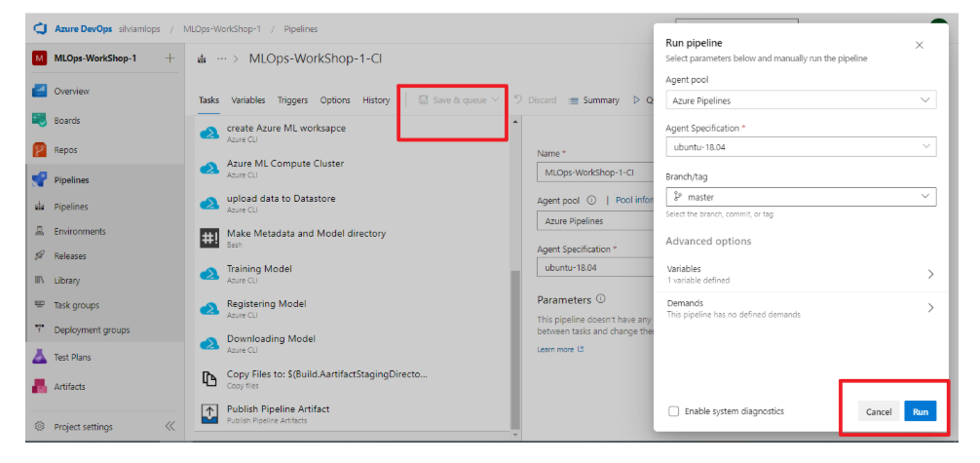This screenshot has width=980, height=463.
Task: Click MLOps-WorkShop-1 in the breadcrumb
Action: pos(222,29)
